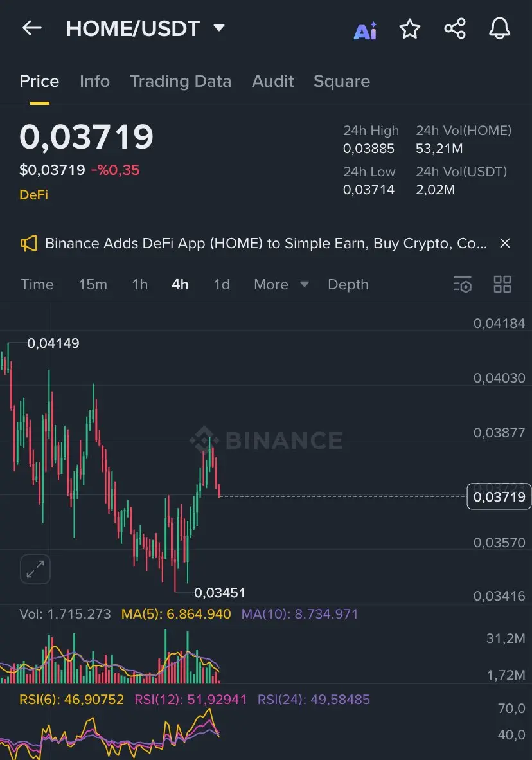
Task: Select the 1h chart interval
Action: coord(140,284)
